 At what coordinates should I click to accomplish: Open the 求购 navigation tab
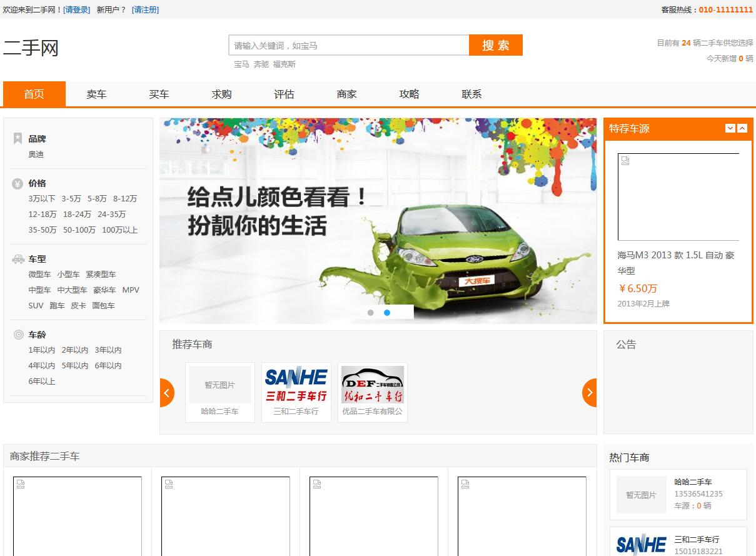point(221,94)
